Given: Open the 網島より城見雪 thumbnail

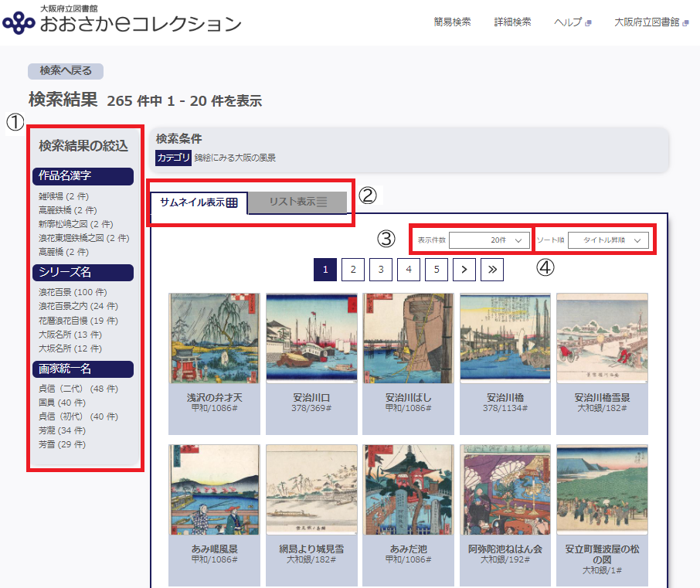Looking at the screenshot, I should pyautogui.click(x=311, y=490).
